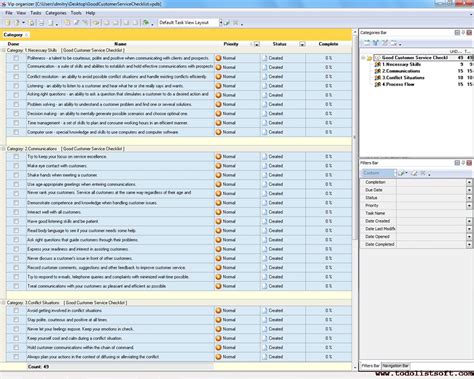Click the delete filter X icon in Filters Bar
The height and width of the screenshot is (379, 474).
(423, 173)
